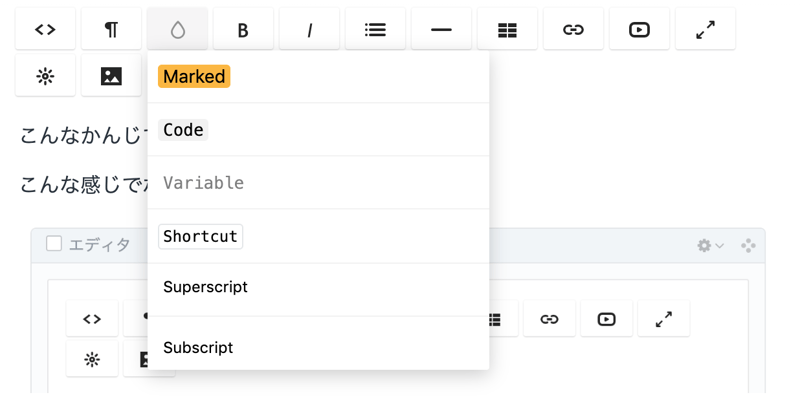Choose Superscript from the inline menu
The width and height of the screenshot is (800, 406).
point(205,288)
